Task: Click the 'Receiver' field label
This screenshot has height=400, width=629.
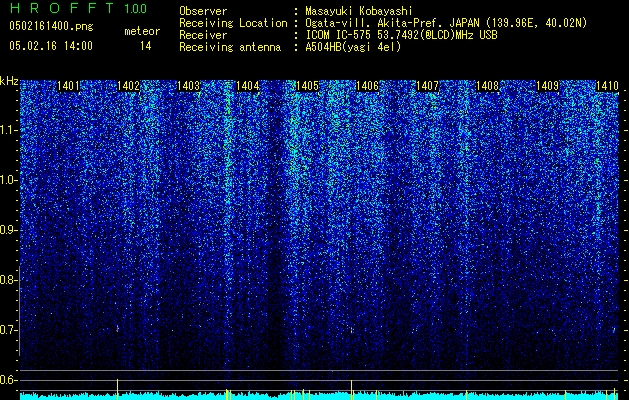Action: (203, 35)
